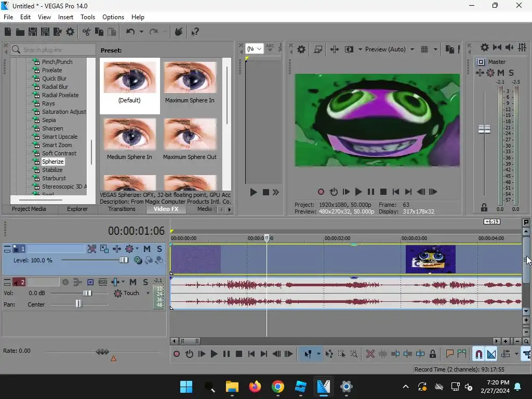Open track 2 audio track FX icon
Viewport: 532px width, 399px height.
click(x=115, y=282)
